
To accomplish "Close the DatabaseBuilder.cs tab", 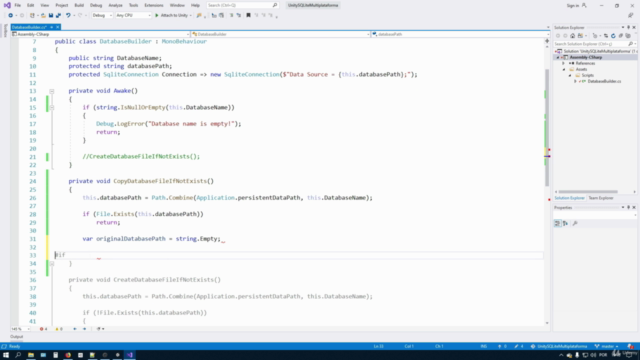I will pyautogui.click(x=58, y=27).
